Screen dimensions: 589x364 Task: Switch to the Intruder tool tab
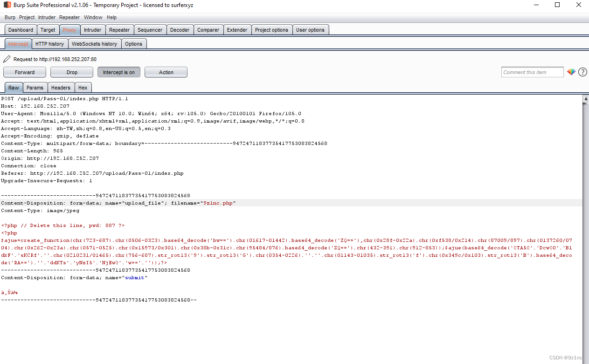92,30
